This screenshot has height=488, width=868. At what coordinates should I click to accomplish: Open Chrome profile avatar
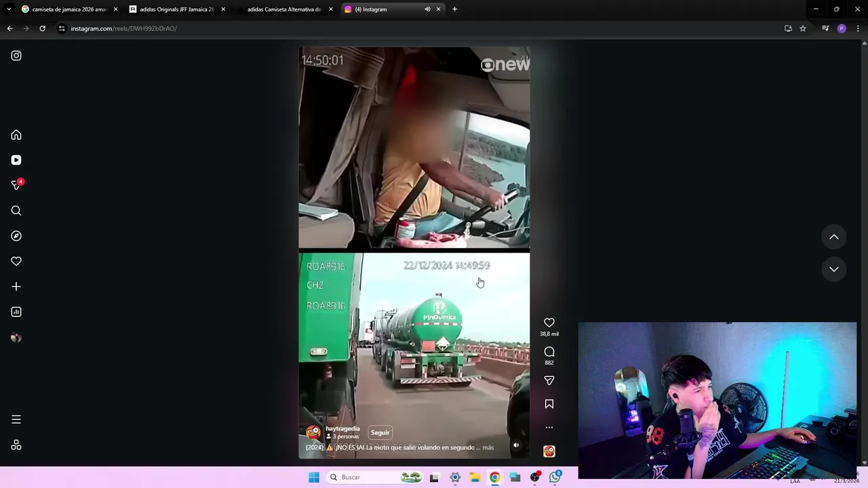(x=842, y=28)
